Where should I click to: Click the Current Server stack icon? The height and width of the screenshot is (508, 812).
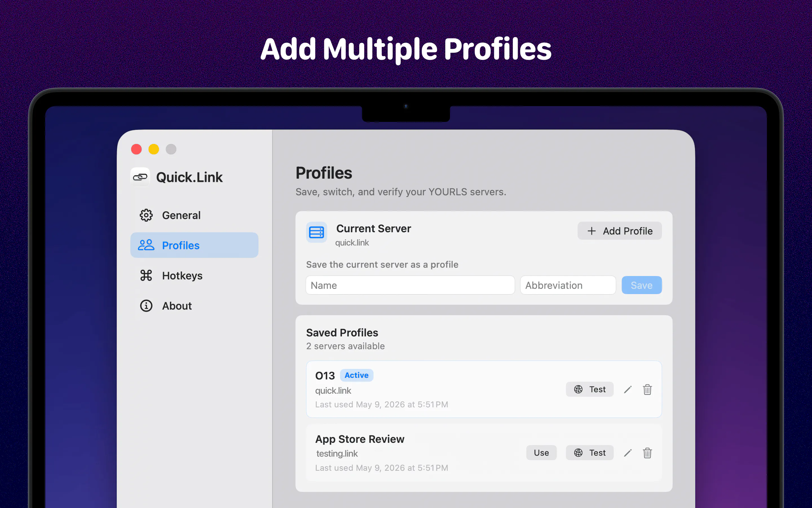[x=316, y=232]
